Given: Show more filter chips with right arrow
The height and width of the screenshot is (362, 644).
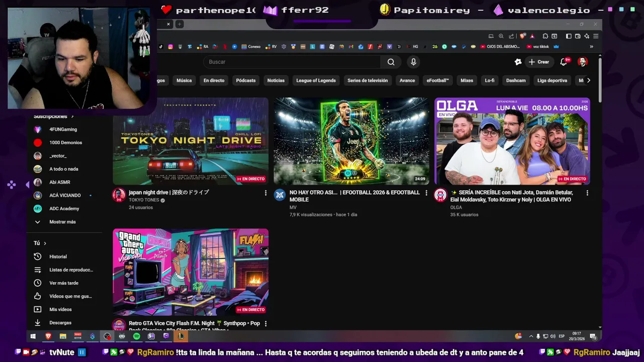Looking at the screenshot, I should (589, 80).
